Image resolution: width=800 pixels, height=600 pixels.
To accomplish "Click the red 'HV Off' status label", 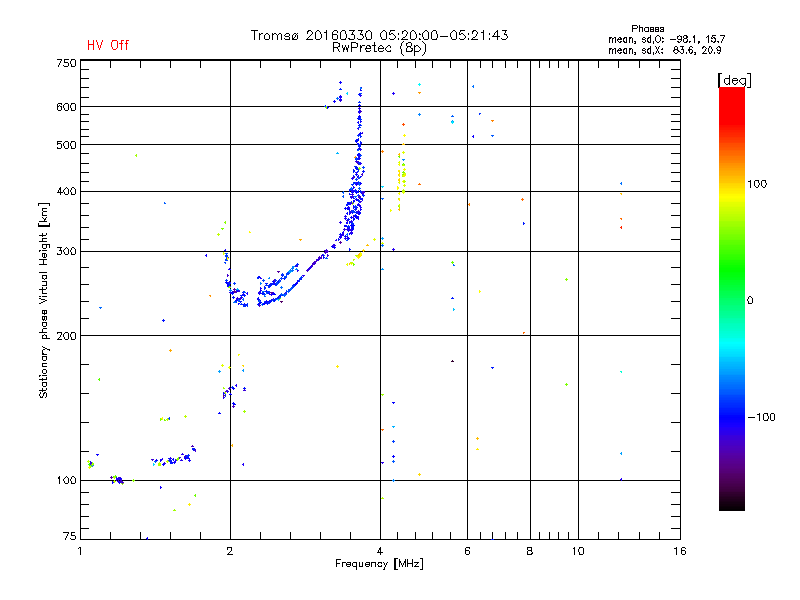I will click(108, 45).
